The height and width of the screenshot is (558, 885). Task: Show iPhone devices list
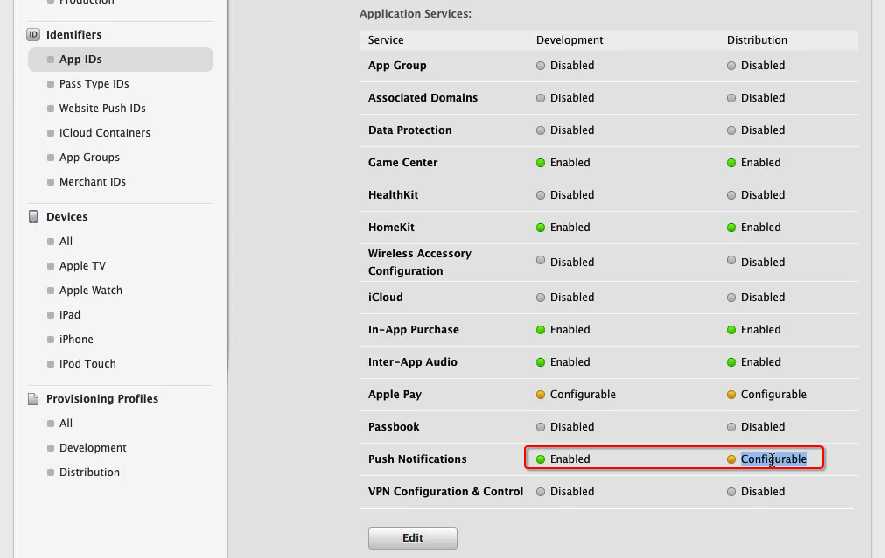pyautogui.click(x=76, y=339)
